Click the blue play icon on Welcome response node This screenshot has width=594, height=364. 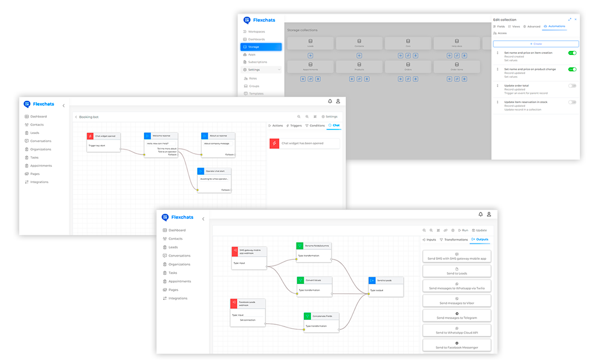pyautogui.click(x=147, y=136)
